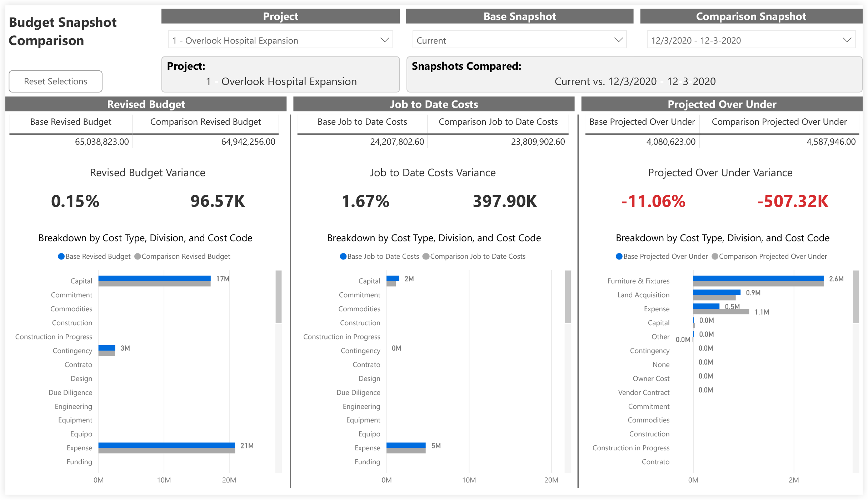The image size is (868, 500).
Task: Click the Project dropdown chevron arrow
Action: tap(384, 40)
